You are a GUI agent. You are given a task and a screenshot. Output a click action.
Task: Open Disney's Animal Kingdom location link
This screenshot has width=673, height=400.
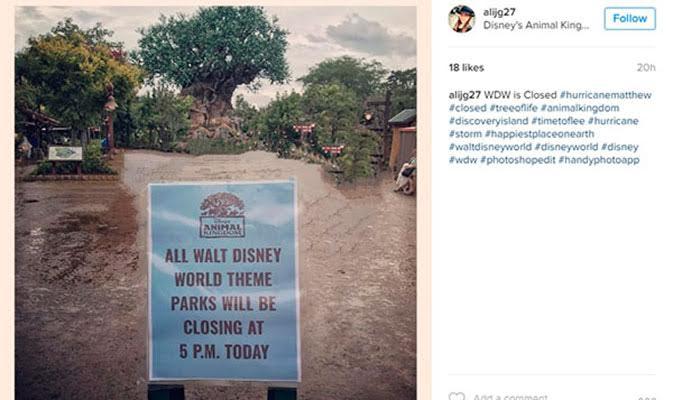tap(536, 25)
